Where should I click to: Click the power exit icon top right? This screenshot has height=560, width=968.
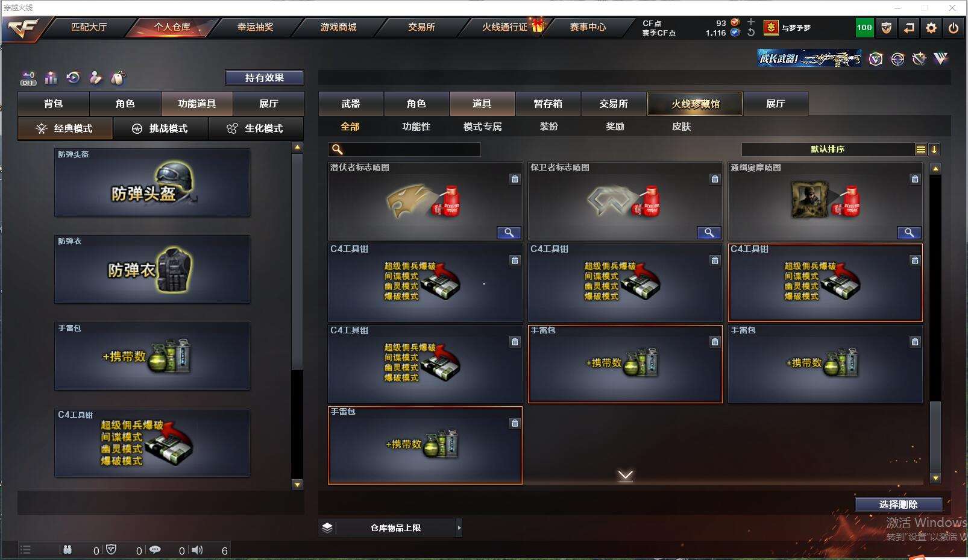(x=954, y=28)
